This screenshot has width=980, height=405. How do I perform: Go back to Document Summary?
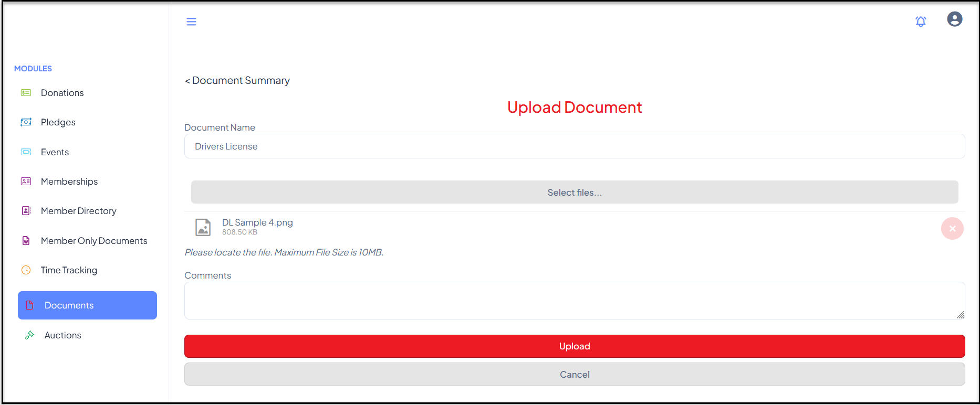(237, 80)
